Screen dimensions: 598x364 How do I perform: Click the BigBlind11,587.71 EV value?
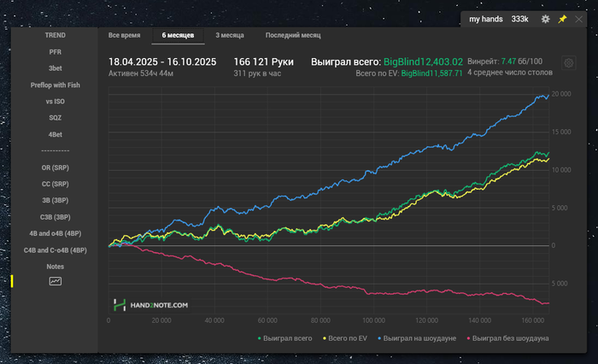pyautogui.click(x=431, y=73)
